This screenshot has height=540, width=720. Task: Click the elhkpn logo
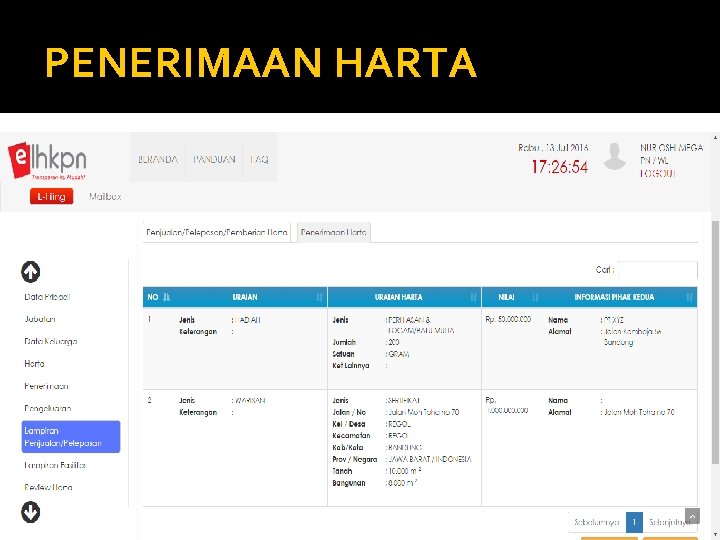click(x=47, y=160)
